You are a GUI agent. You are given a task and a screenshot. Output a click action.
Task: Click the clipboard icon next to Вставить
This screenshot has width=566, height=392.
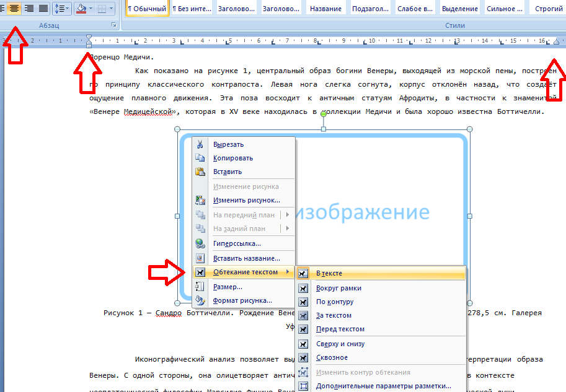200,172
